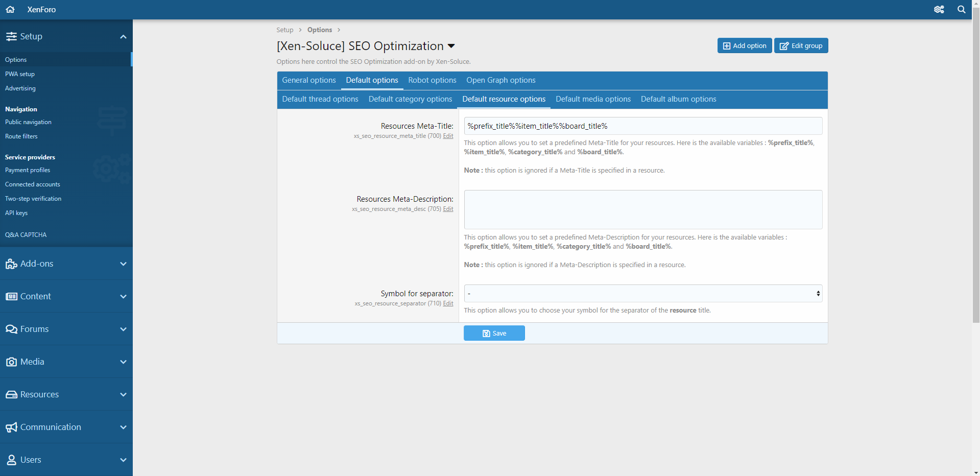Expand the Users section chevron
This screenshot has height=476, width=980.
123,460
